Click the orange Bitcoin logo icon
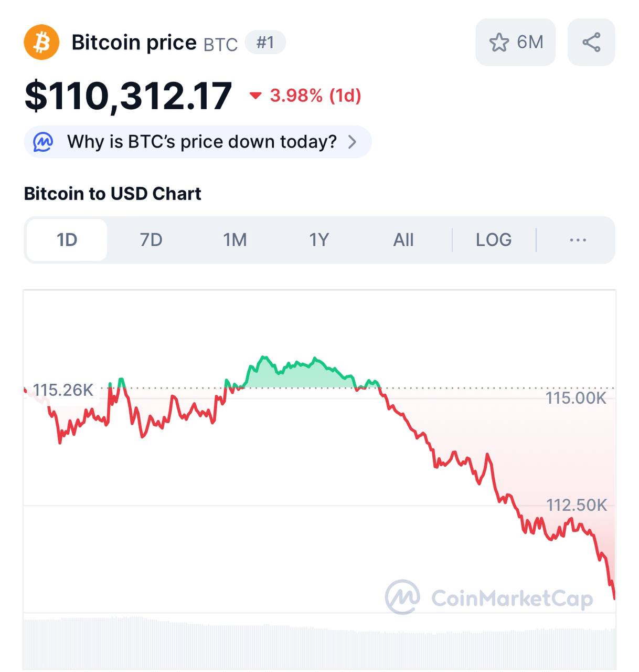Screen dimensions: 639x672 (x=41, y=42)
